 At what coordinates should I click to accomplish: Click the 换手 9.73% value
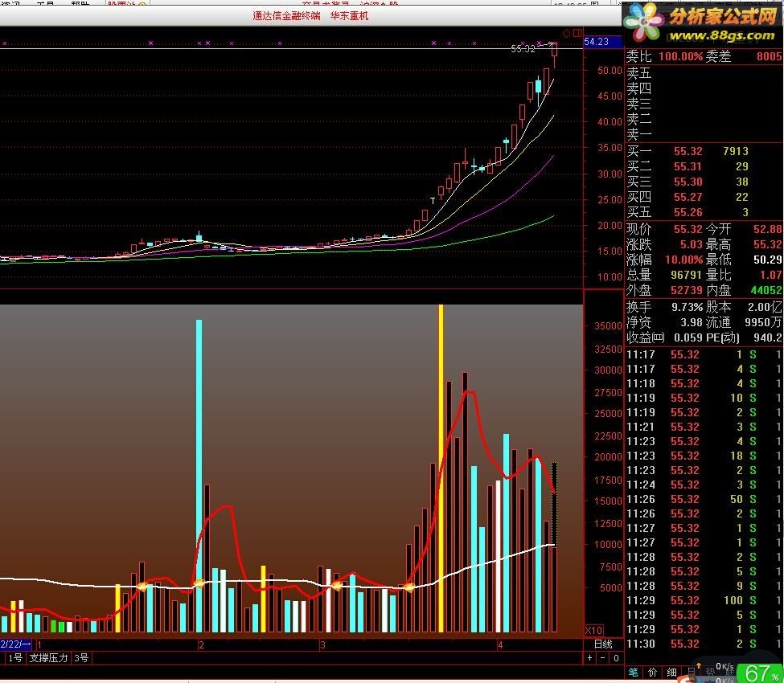tap(687, 307)
